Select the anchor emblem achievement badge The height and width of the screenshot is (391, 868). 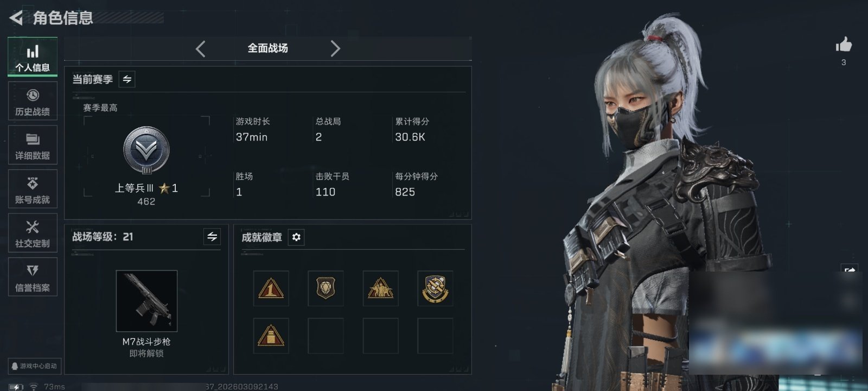point(435,288)
